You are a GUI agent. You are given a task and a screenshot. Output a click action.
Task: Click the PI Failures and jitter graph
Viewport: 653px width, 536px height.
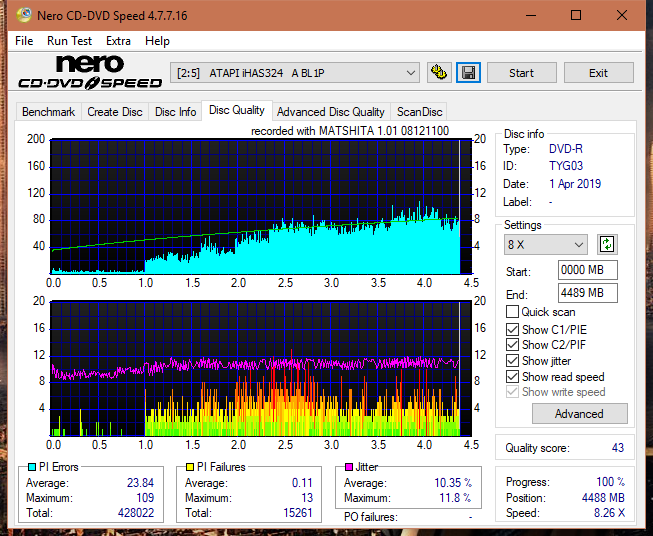click(x=261, y=369)
